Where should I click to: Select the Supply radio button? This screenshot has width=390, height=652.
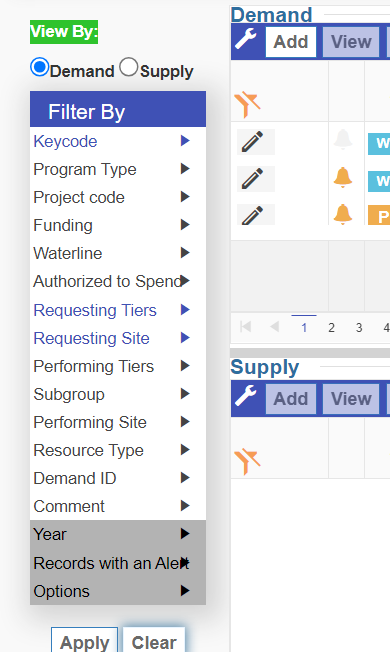point(128,67)
